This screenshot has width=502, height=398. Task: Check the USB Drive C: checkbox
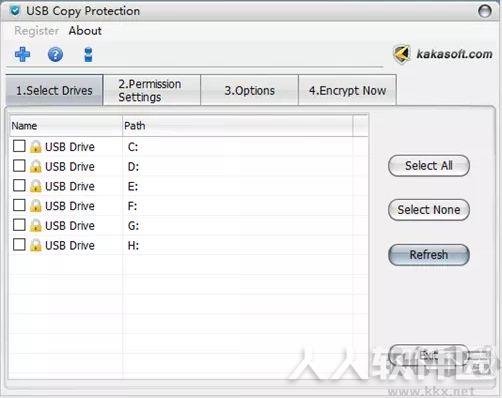pyautogui.click(x=19, y=146)
